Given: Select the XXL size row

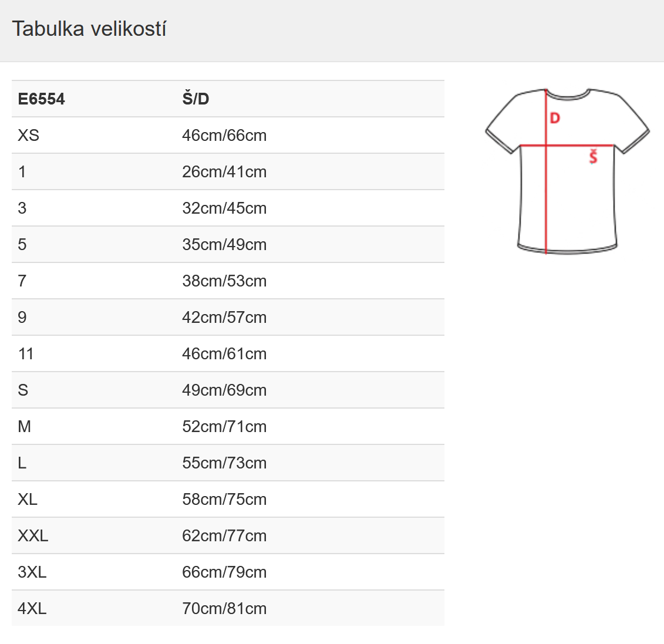Looking at the screenshot, I should [x=228, y=536].
